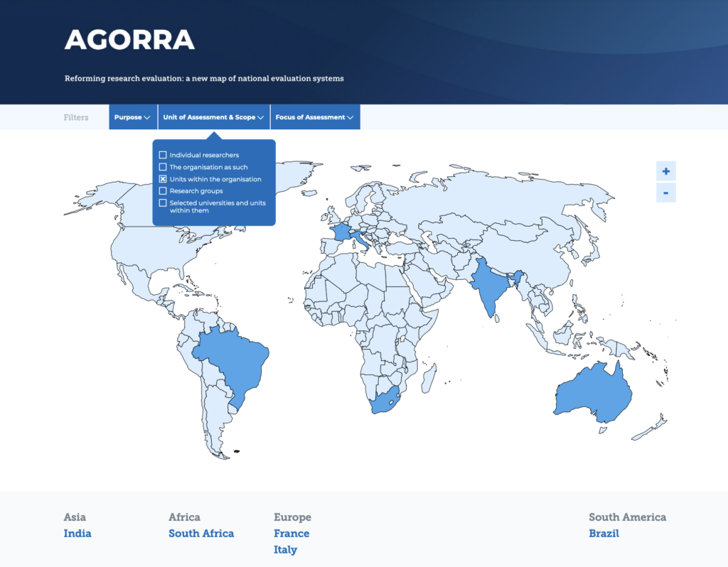Open the South Africa country link
Screen dimensions: 728x567
coord(201,534)
